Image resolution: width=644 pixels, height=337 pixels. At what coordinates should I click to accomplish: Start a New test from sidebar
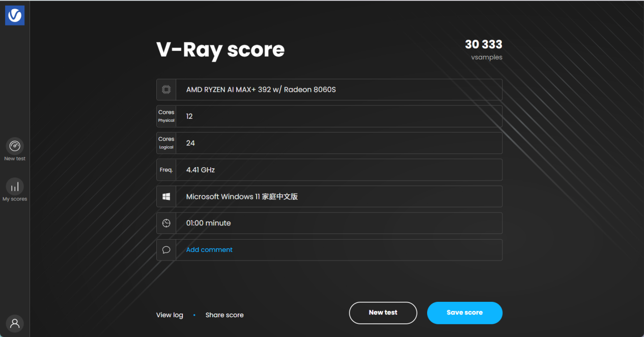pyautogui.click(x=15, y=147)
